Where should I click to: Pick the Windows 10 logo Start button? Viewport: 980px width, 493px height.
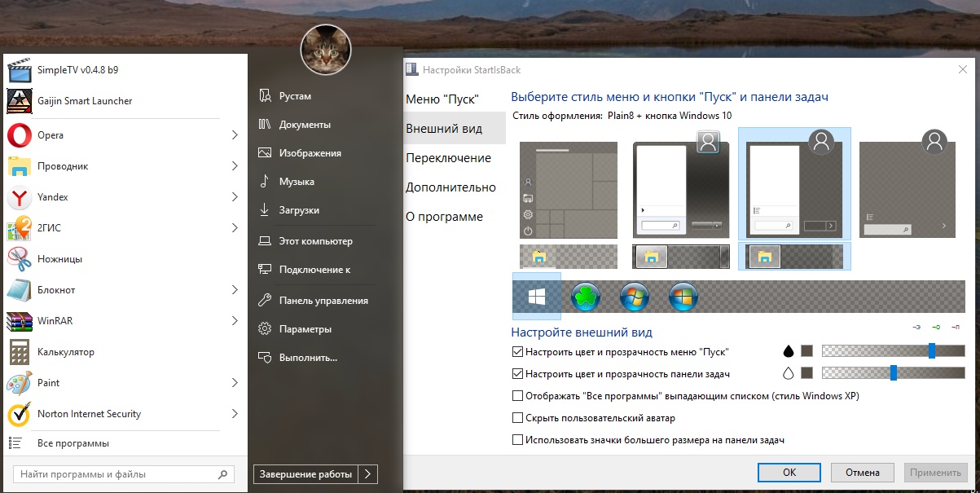point(536,297)
